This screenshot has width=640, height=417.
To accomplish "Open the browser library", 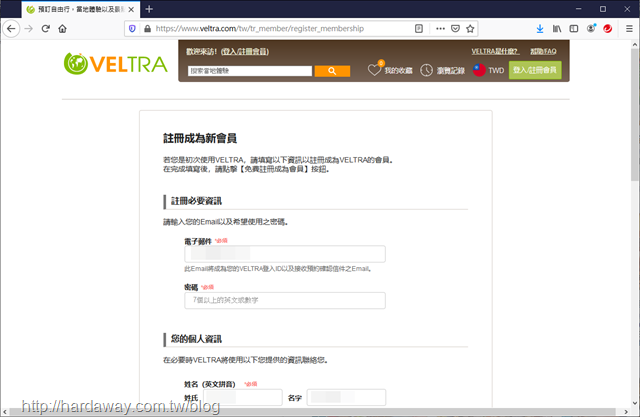I will (557, 29).
